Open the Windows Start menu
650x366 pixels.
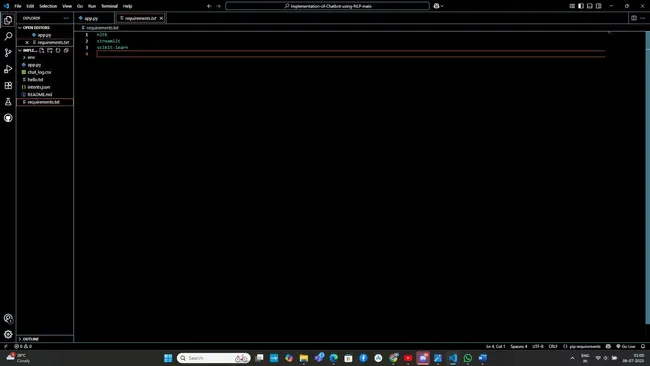click(168, 358)
